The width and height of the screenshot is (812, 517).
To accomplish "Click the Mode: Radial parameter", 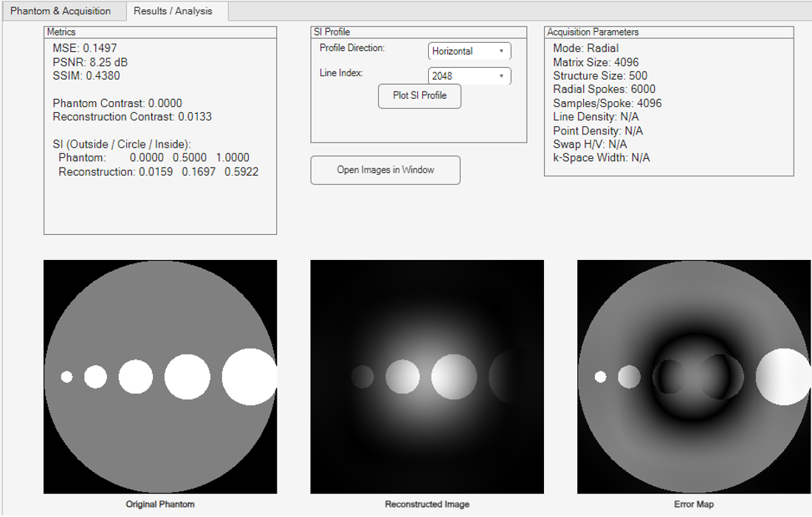I will click(x=585, y=48).
